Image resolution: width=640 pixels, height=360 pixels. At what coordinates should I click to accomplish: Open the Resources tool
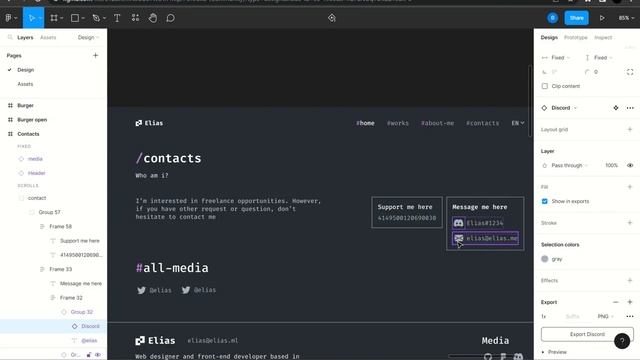click(136, 18)
